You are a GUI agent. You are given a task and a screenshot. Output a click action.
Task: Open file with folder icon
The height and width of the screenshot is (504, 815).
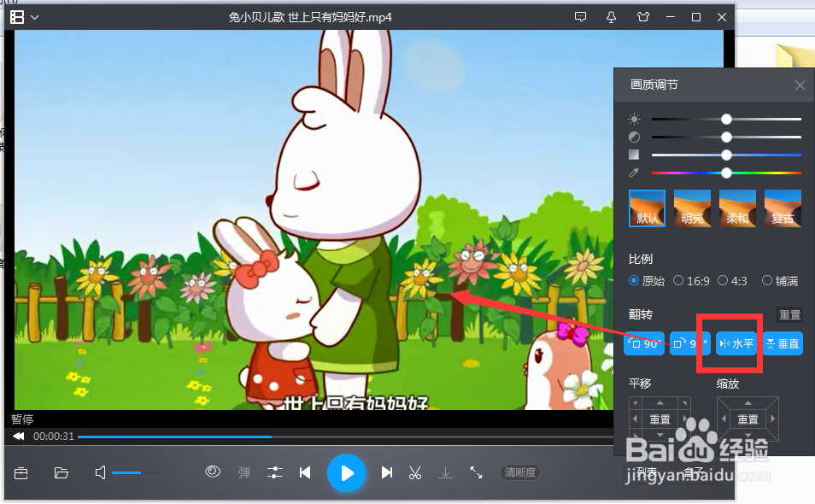pyautogui.click(x=62, y=473)
